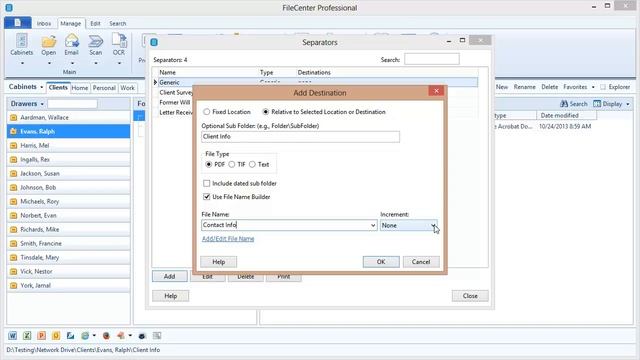Click the Optional Sub Folder text field

click(300, 137)
